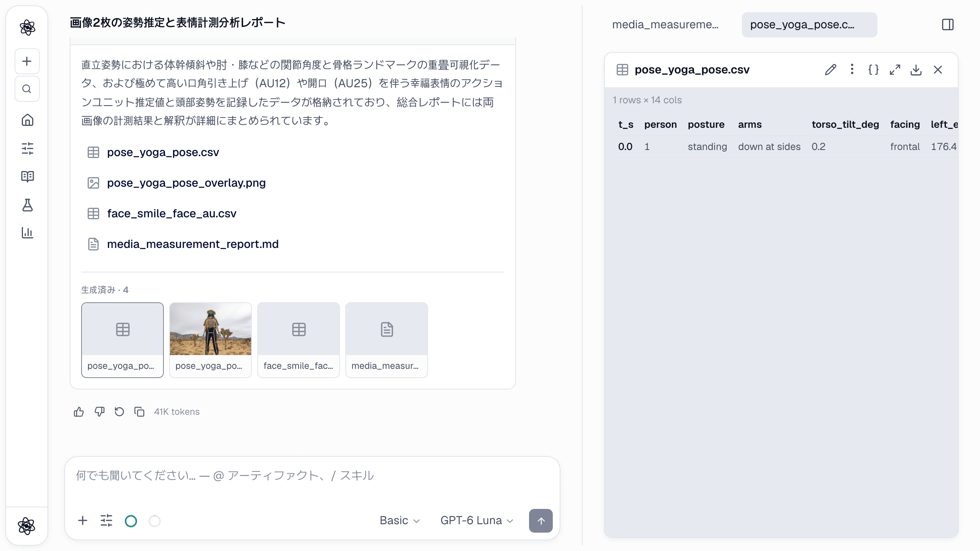Select the first pose_yoga_po... table thumbnail

click(122, 340)
